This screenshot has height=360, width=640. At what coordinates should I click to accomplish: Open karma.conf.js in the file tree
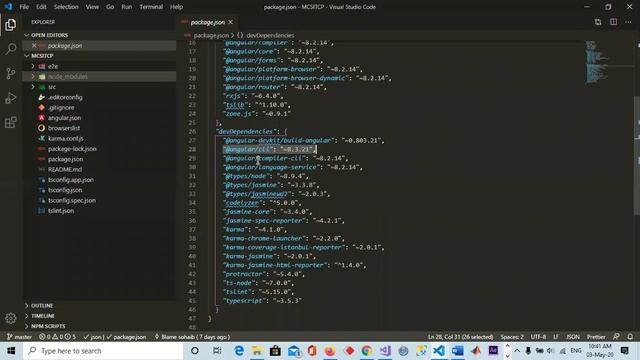pos(65,138)
